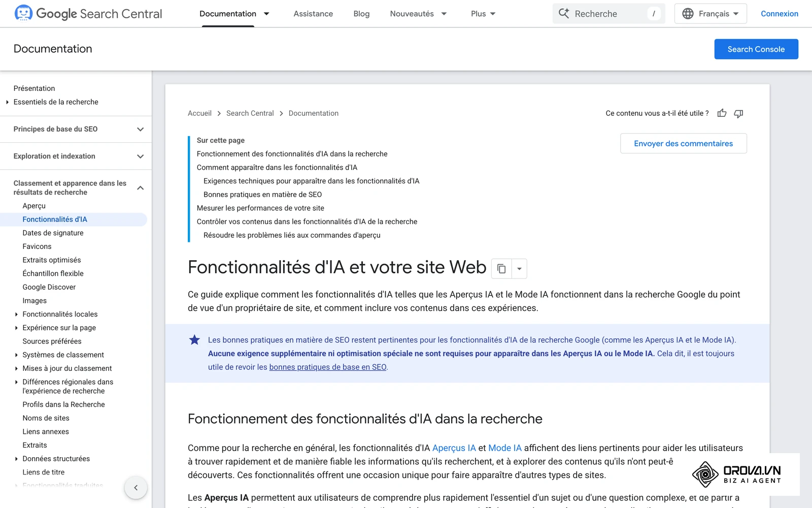The width and height of the screenshot is (812, 508).
Task: Click the thumbs up feedback icon
Action: [722, 113]
